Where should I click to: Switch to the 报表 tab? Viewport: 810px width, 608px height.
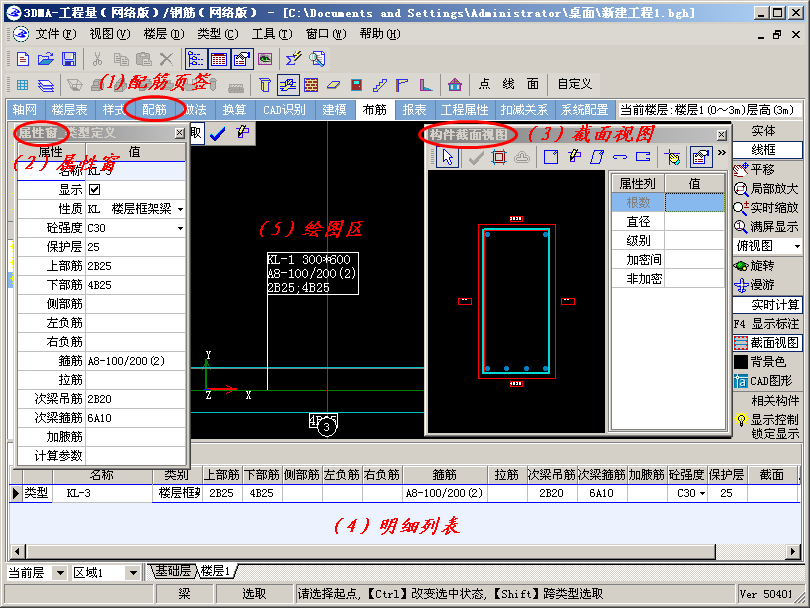point(414,110)
